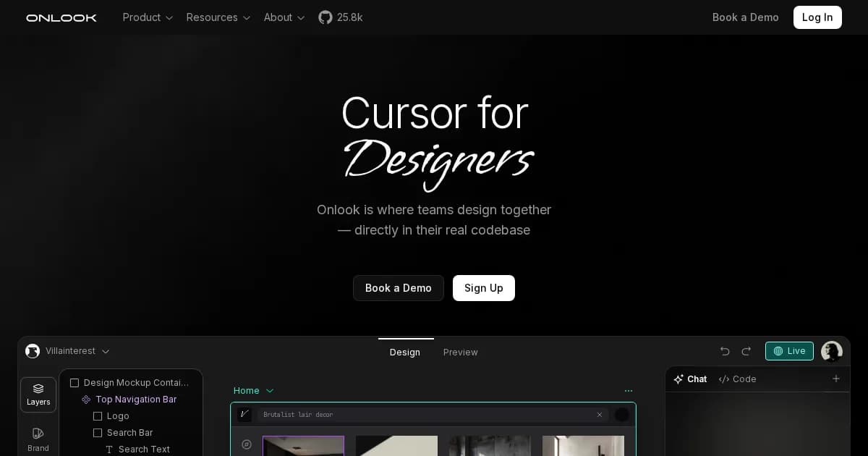
Task: Click the square icon beside Search Bar layer
Action: (98, 433)
